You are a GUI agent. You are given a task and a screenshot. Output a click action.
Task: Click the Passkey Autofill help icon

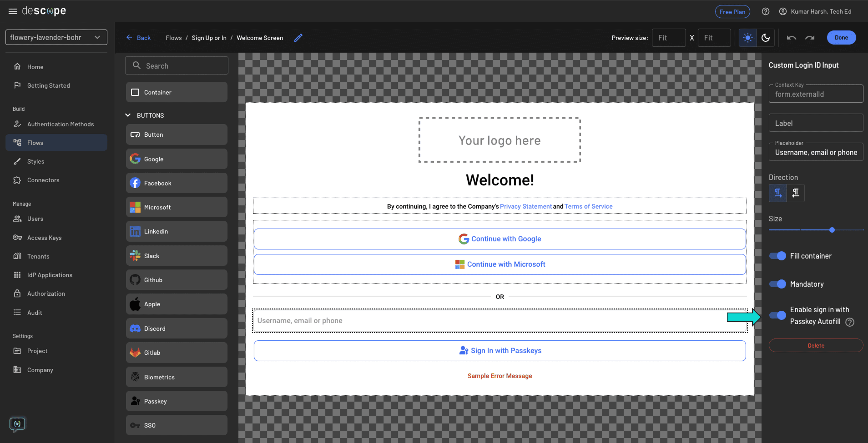coord(850,322)
